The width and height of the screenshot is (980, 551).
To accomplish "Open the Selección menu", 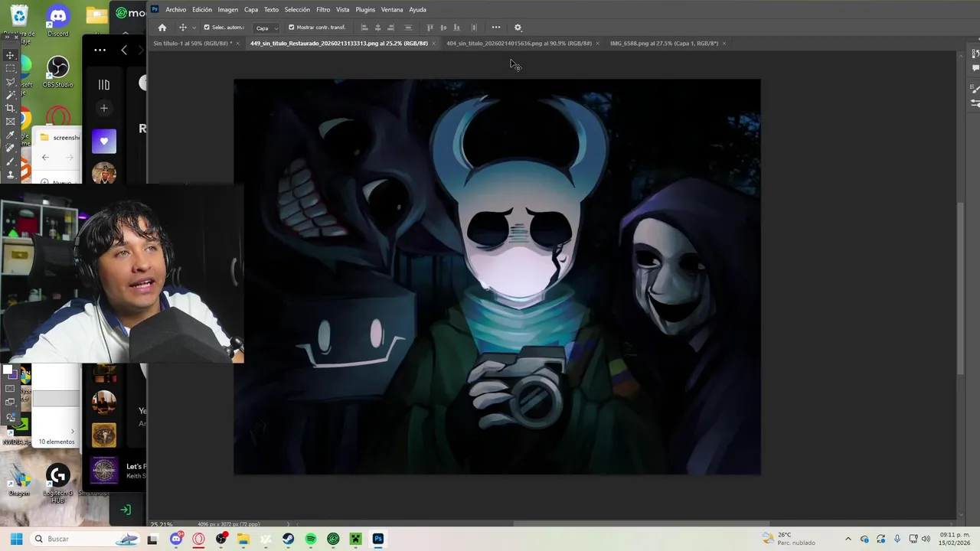I will (x=297, y=10).
